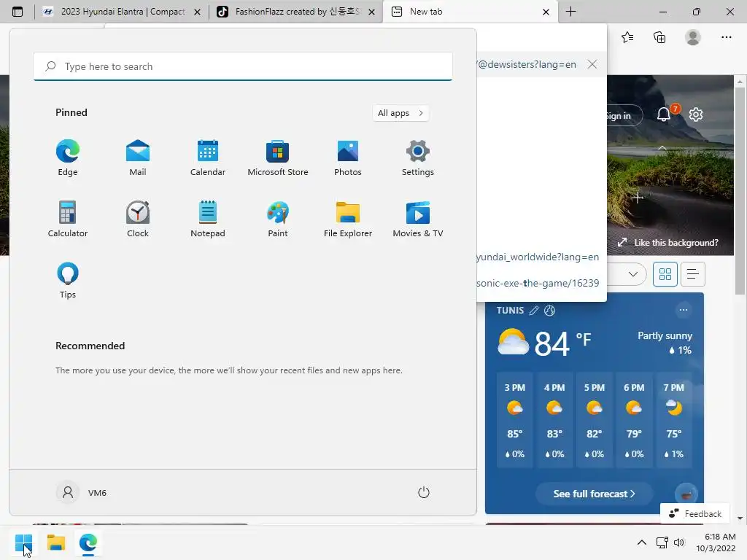This screenshot has width=747, height=560.
Task: Click the 84 °F current temperature
Action: (562, 343)
